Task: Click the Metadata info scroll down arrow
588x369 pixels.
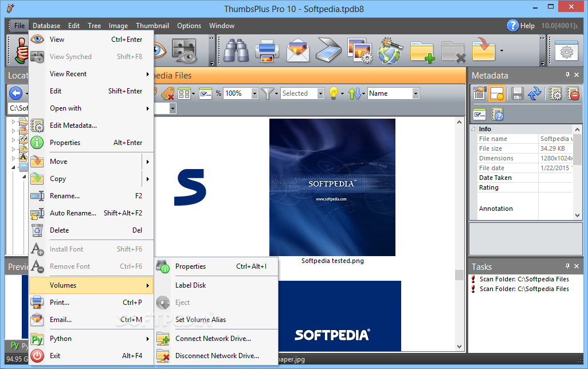Action: [578, 215]
